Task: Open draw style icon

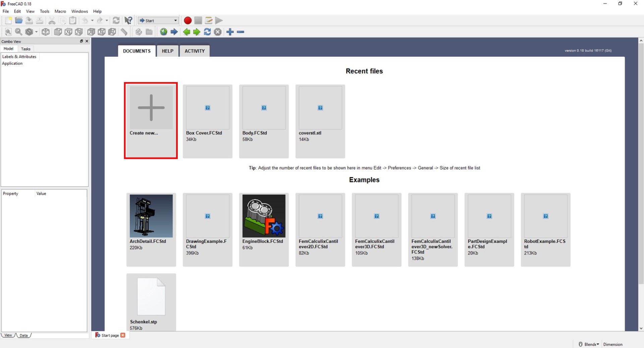Action: [29, 32]
